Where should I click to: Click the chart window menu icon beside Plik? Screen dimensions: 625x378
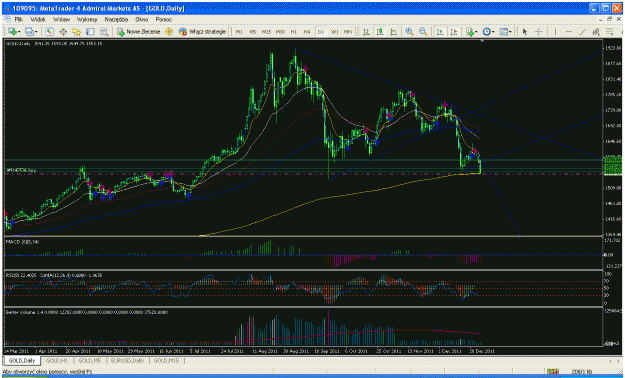pos(7,19)
